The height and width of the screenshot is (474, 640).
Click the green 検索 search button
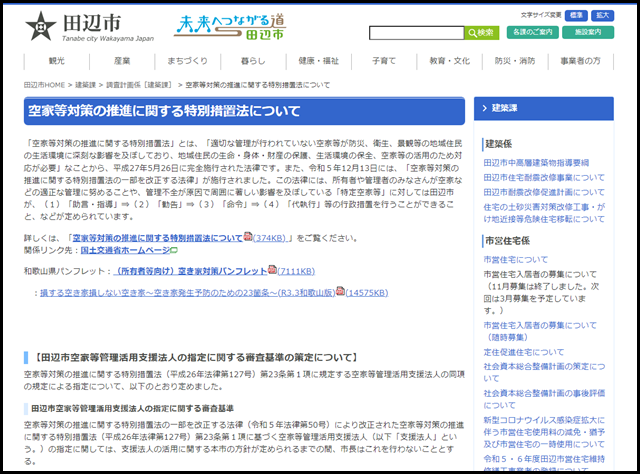[482, 33]
